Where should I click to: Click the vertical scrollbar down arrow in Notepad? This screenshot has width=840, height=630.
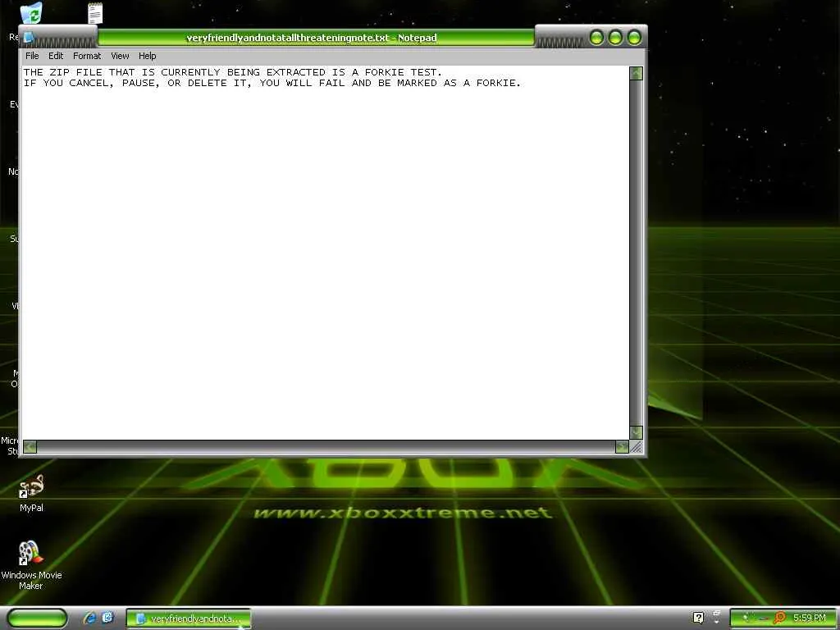pos(636,432)
